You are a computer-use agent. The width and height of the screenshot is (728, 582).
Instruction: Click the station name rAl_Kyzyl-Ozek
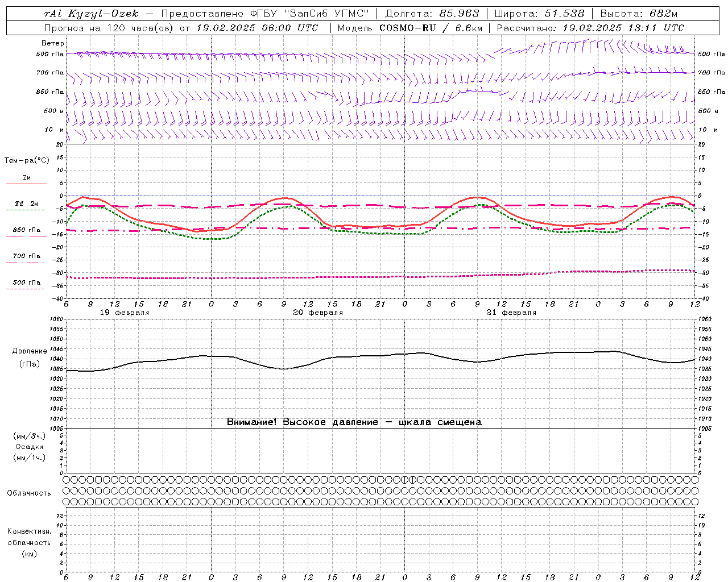click(91, 14)
